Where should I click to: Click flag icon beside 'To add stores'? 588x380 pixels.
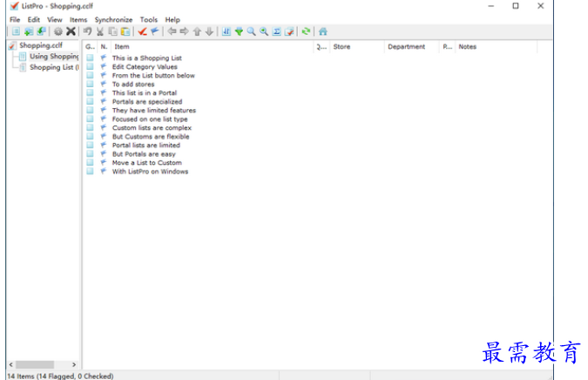pyautogui.click(x=103, y=84)
